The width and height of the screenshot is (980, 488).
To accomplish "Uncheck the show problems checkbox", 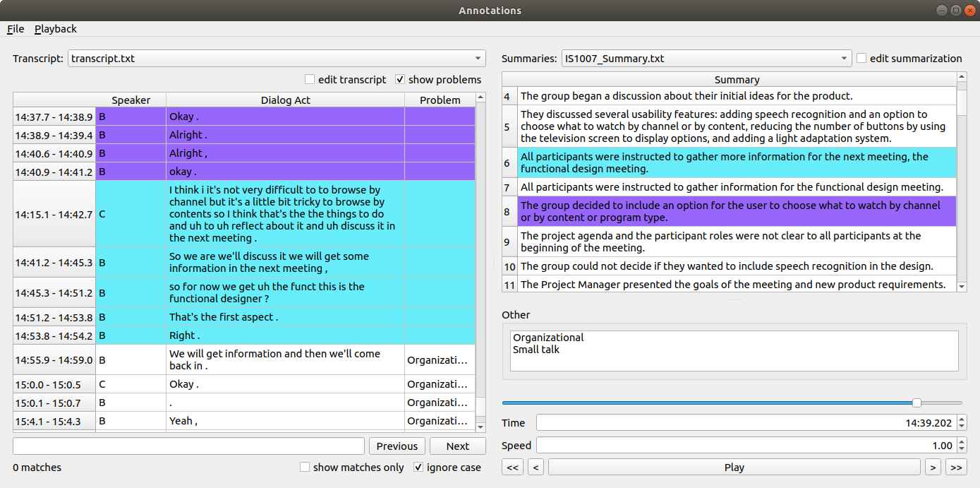I will [401, 80].
